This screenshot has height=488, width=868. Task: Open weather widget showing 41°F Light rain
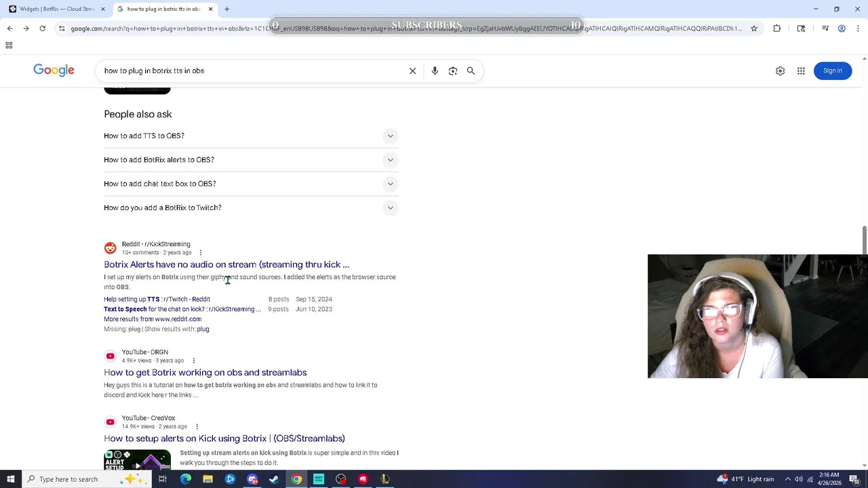point(745,479)
